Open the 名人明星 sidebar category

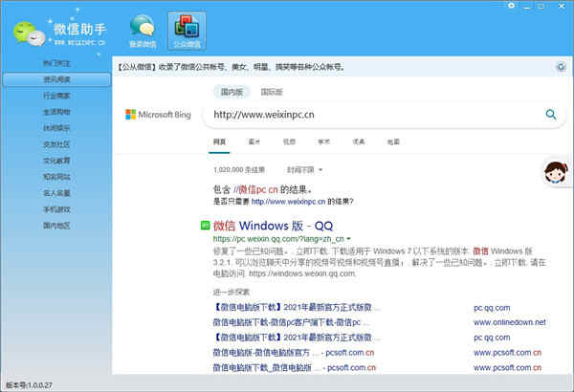(56, 193)
